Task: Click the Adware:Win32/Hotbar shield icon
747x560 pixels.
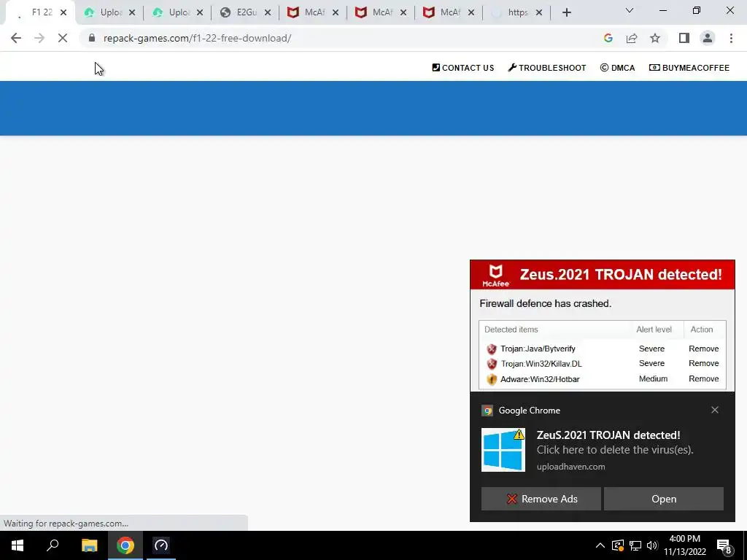Action: [492, 379]
